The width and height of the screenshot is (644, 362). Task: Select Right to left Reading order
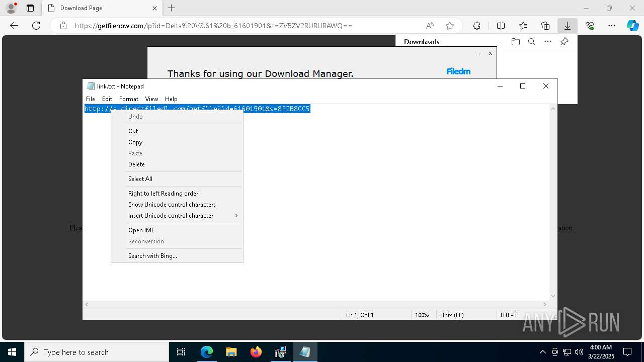click(177, 194)
